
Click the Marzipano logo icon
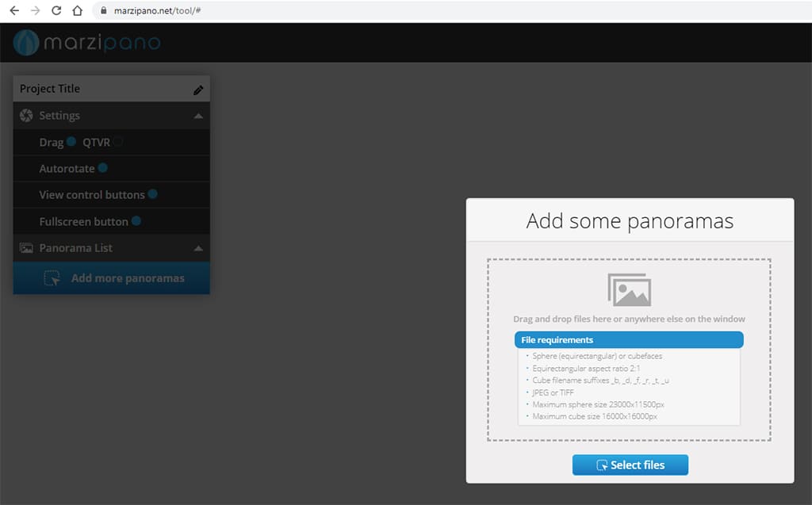(26, 43)
